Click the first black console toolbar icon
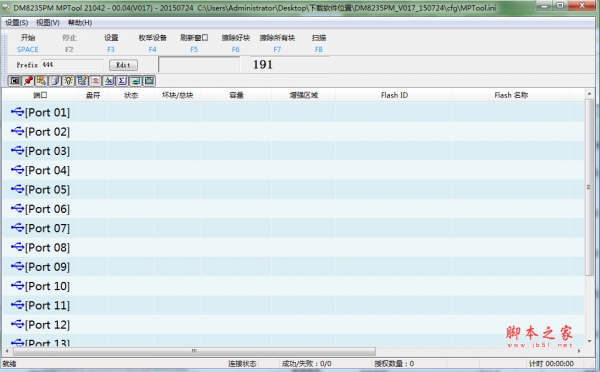Image resolution: width=600 pixels, height=372 pixels. click(15, 81)
